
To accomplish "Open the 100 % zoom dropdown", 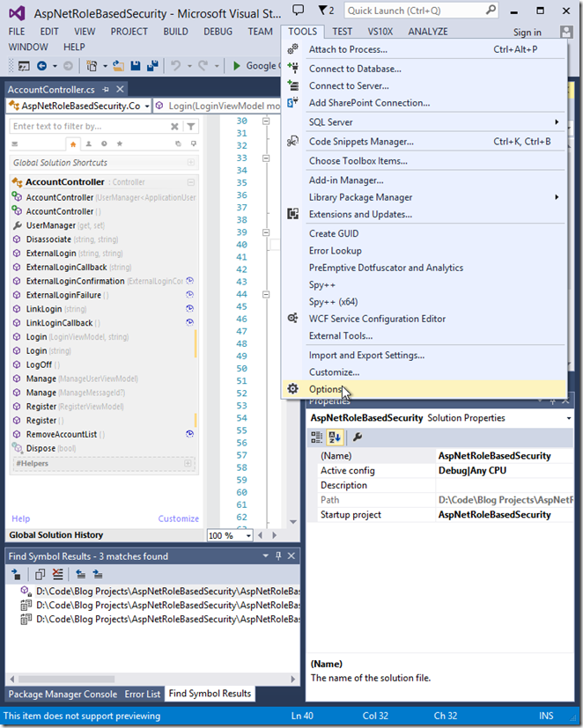I will [248, 536].
